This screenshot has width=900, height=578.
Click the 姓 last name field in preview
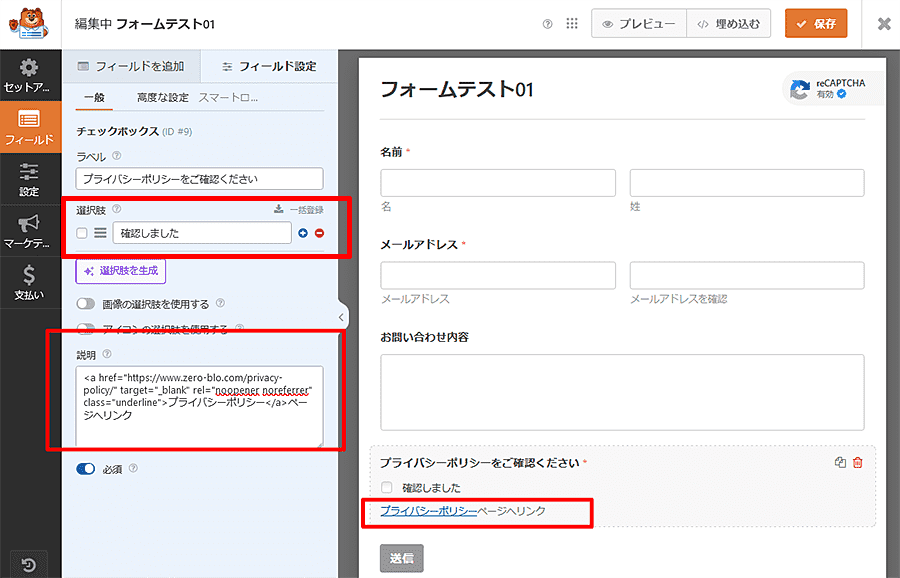[x=747, y=183]
